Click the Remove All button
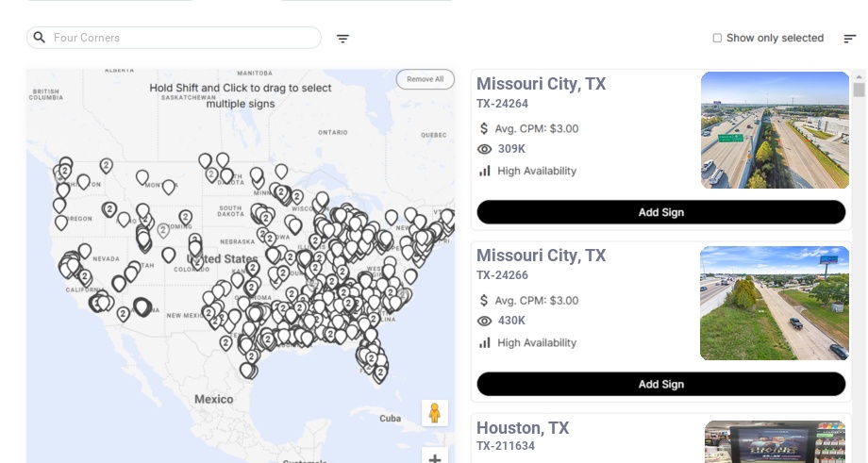Viewport: 868px width, 463px height. 425,79
